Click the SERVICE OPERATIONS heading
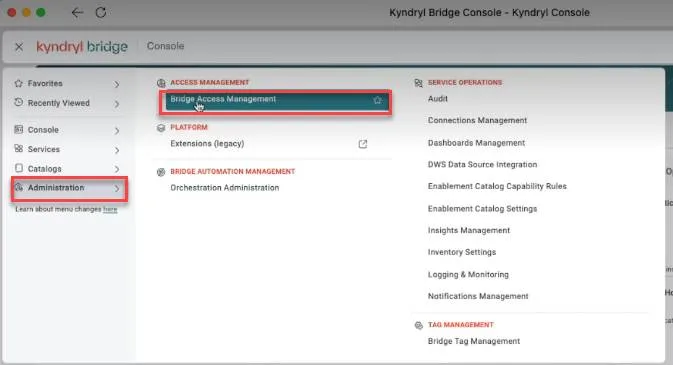 point(465,82)
